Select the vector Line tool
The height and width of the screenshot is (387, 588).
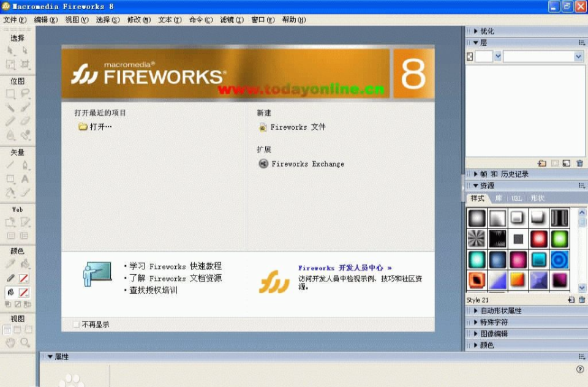[x=10, y=165]
